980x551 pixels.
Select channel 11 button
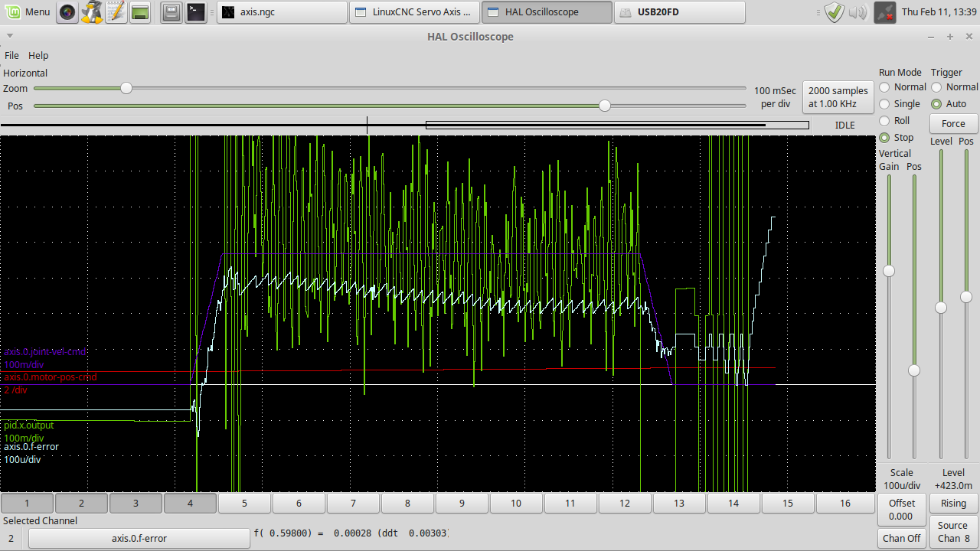(x=570, y=503)
